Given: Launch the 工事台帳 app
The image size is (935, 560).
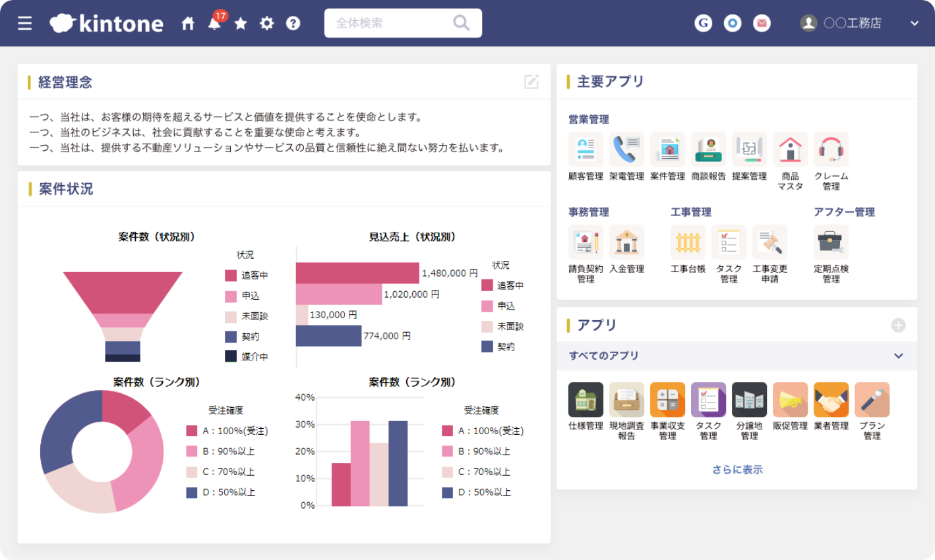Looking at the screenshot, I should pos(688,242).
